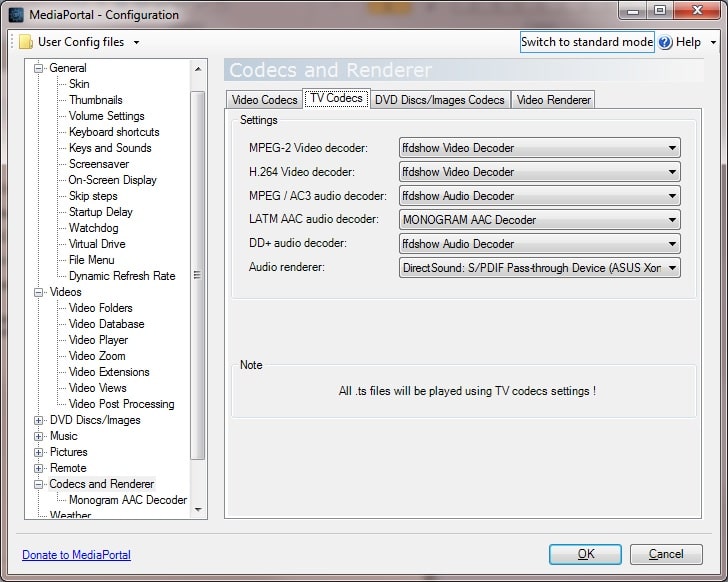Select the On-Screen Display tree item
This screenshot has height=582, width=728.
coord(112,180)
